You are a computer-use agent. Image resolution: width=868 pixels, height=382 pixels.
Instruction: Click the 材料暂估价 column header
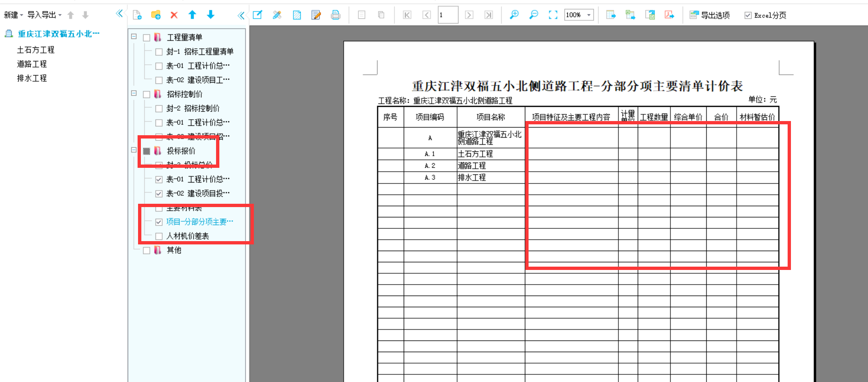coord(757,117)
